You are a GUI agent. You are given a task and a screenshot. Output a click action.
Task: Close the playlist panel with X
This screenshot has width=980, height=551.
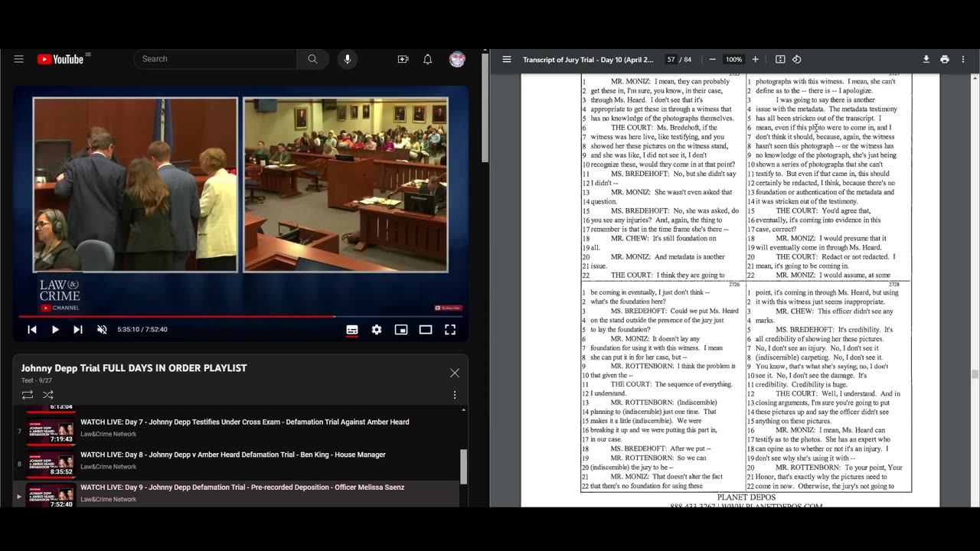pos(455,373)
